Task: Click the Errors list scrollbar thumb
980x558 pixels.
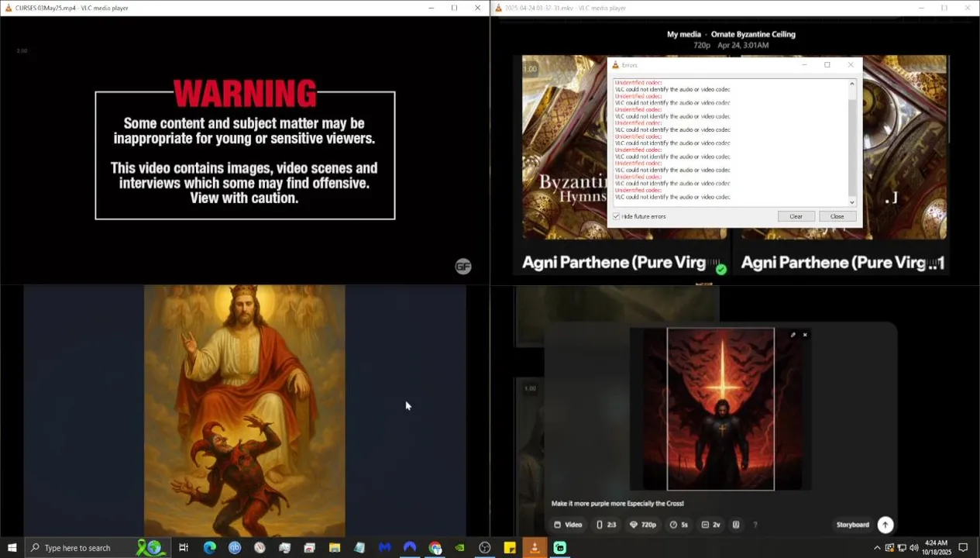Action: [852, 146]
